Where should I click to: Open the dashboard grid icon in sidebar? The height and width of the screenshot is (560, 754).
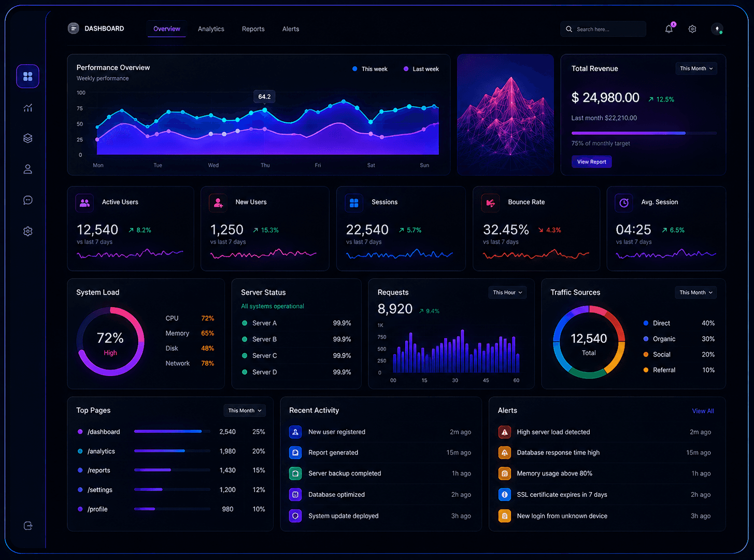[28, 76]
